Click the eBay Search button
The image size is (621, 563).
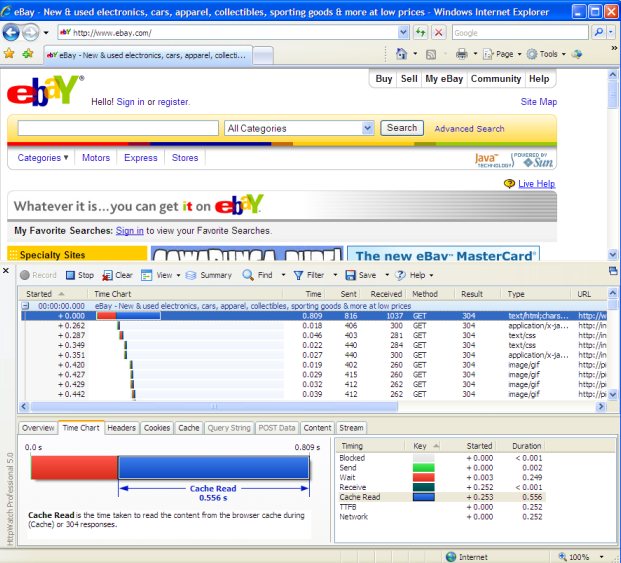402,128
